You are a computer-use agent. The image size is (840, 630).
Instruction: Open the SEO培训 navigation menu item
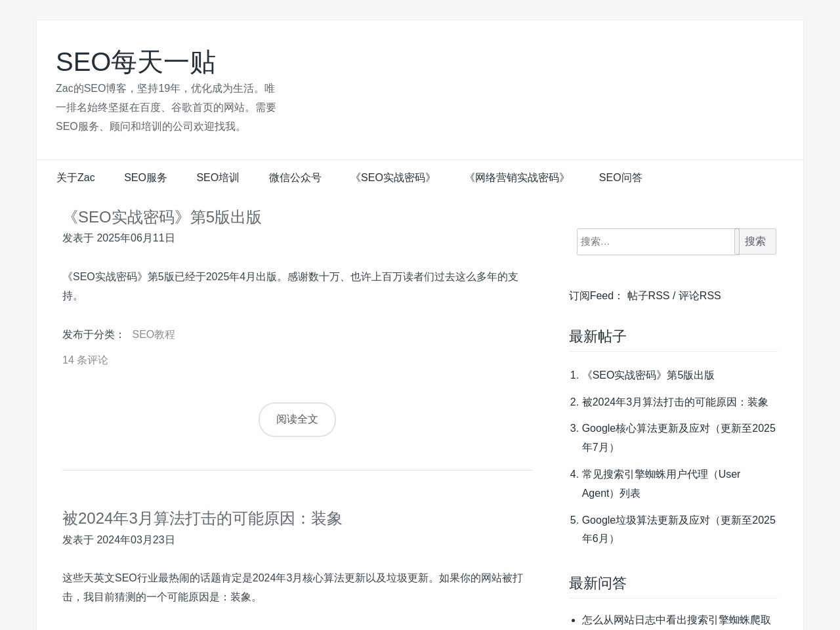pos(218,178)
